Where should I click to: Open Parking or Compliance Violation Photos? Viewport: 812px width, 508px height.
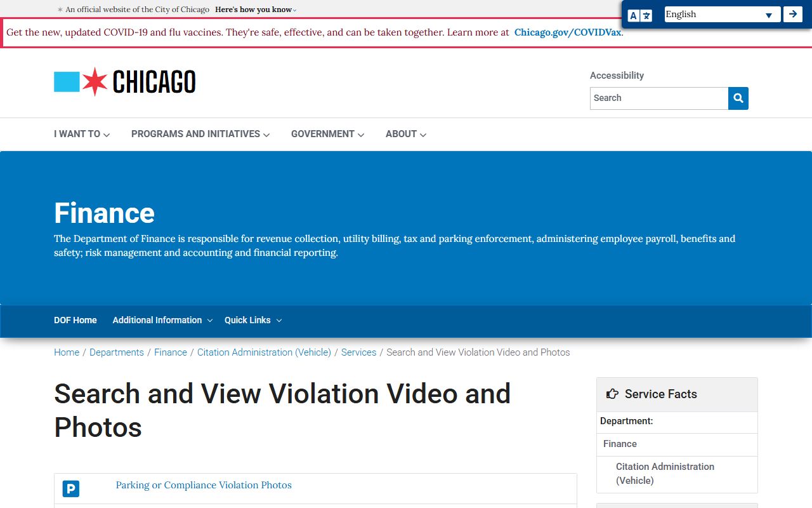204,485
